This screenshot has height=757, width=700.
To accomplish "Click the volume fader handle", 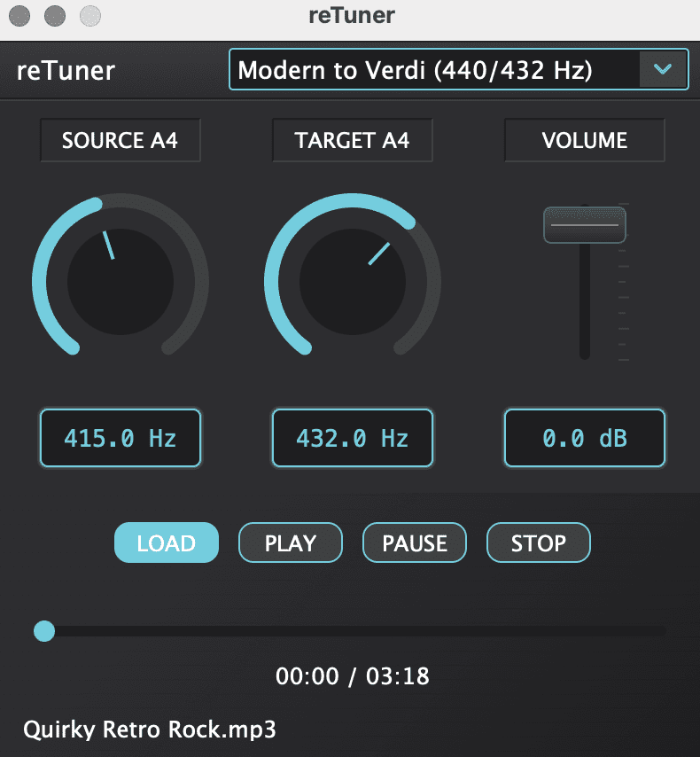I will tap(585, 225).
